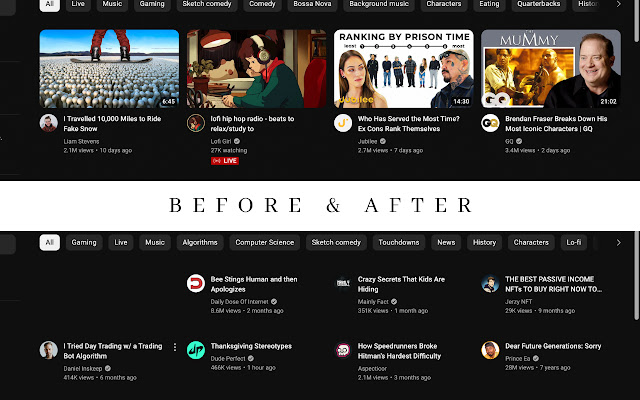
Task: Open 'I Travelled 10,000 Miles' video title
Action: pyautogui.click(x=112, y=124)
